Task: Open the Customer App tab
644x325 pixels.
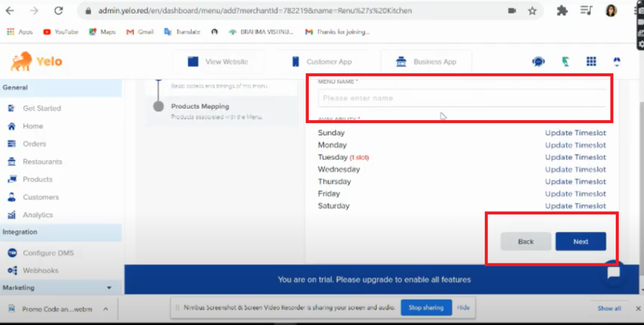Action: (321, 62)
